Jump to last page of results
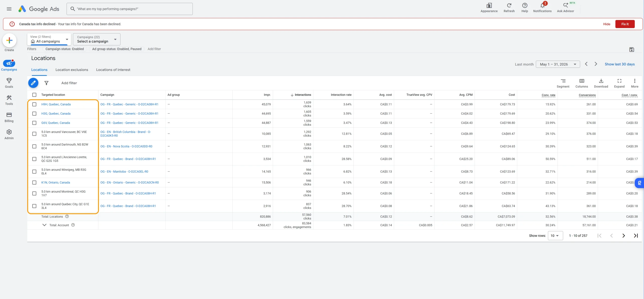Screen dimensions: 644x299 pos(636,236)
